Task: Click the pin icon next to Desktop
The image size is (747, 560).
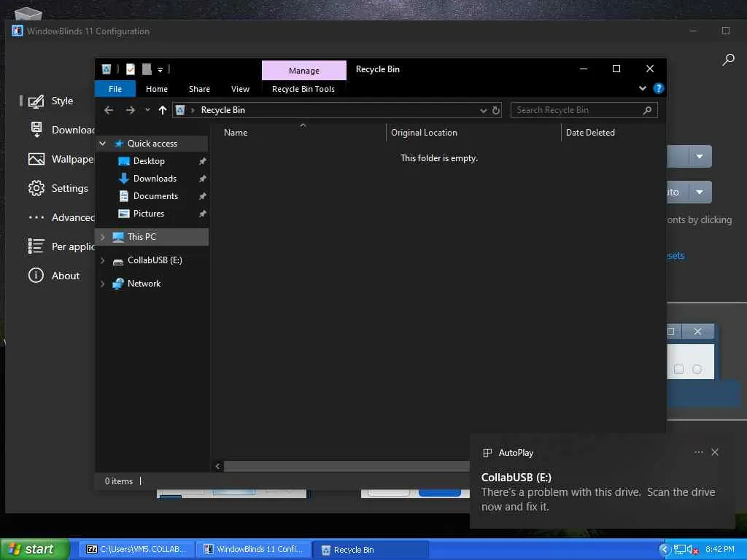Action: (202, 161)
